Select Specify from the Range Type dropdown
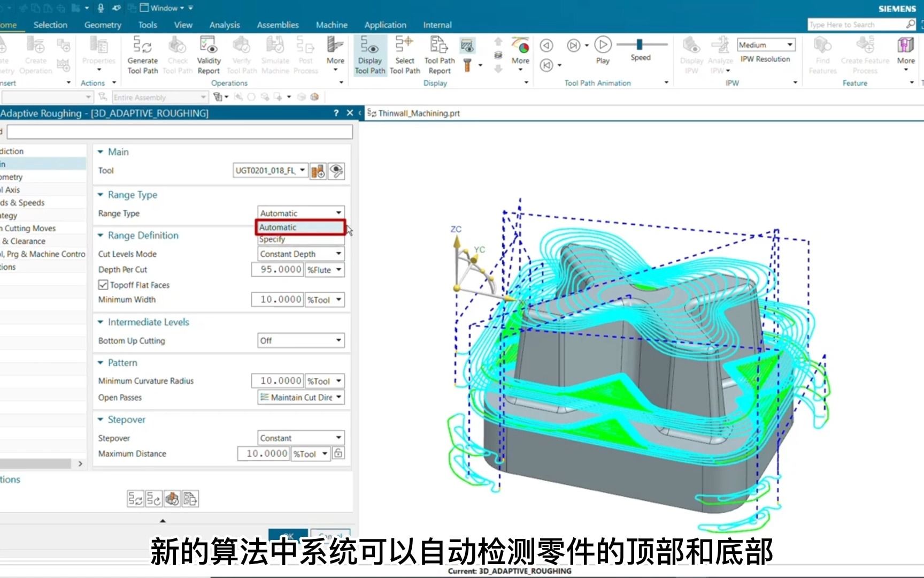This screenshot has height=578, width=924. (272, 239)
